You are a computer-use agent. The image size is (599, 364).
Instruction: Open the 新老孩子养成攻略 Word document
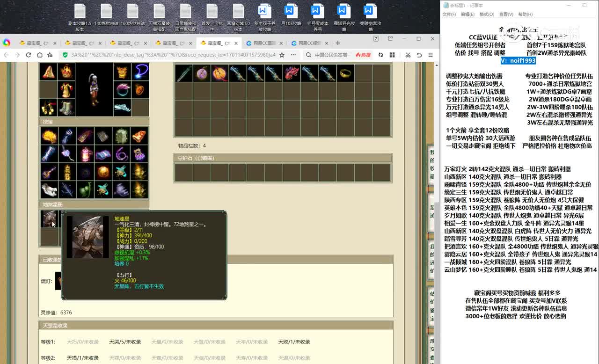coord(265,18)
